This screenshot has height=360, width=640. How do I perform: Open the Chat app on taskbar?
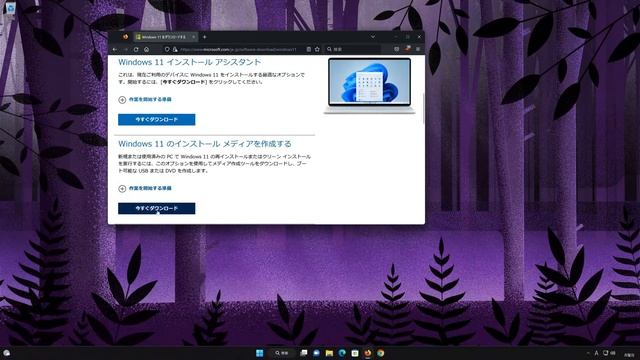point(316,353)
